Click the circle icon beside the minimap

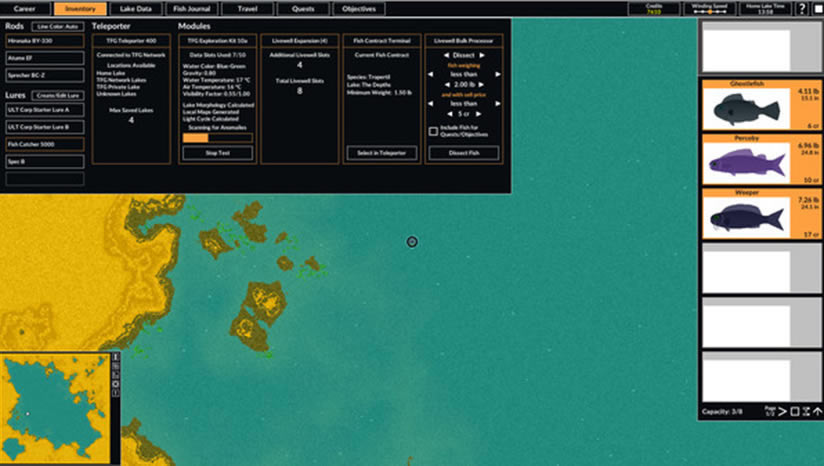click(116, 383)
